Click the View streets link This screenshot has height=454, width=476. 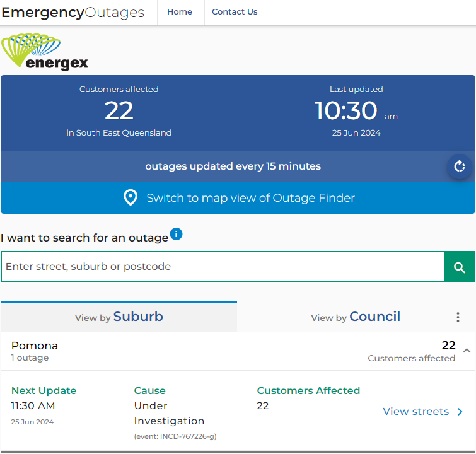(x=416, y=412)
